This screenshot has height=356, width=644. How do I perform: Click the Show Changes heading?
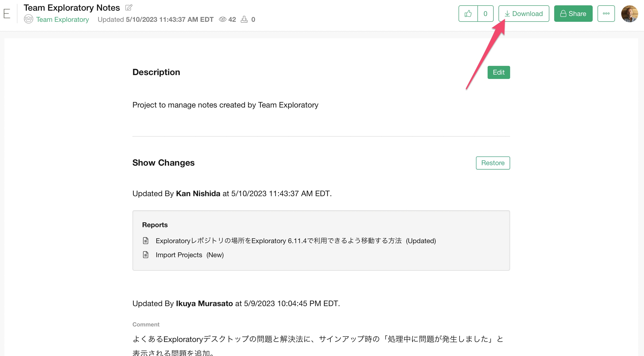pyautogui.click(x=163, y=163)
